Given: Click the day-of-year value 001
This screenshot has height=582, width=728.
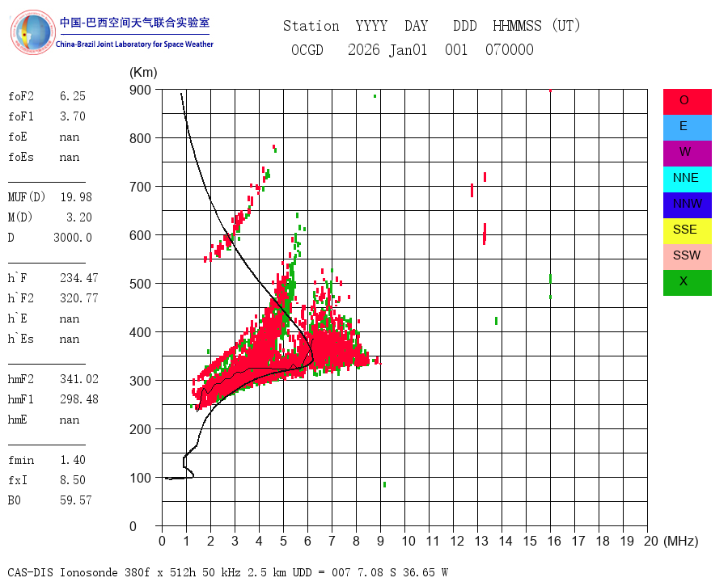Looking at the screenshot, I should [x=456, y=49].
